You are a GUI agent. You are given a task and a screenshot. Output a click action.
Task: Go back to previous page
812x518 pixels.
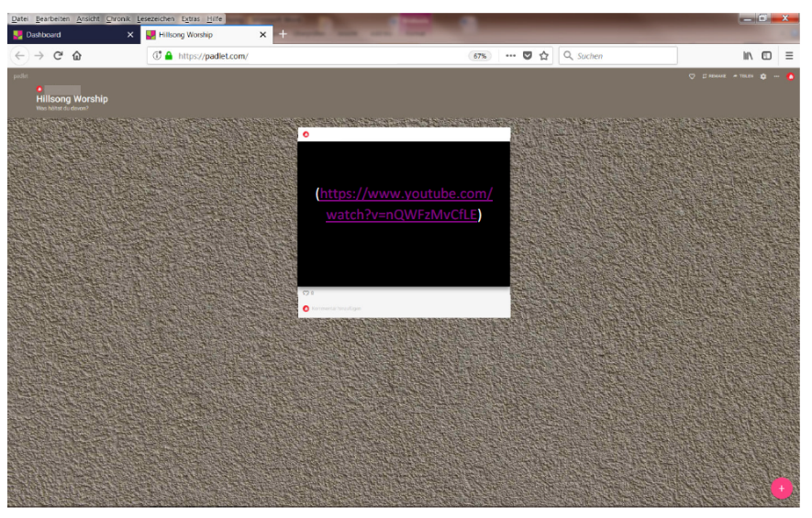19,55
